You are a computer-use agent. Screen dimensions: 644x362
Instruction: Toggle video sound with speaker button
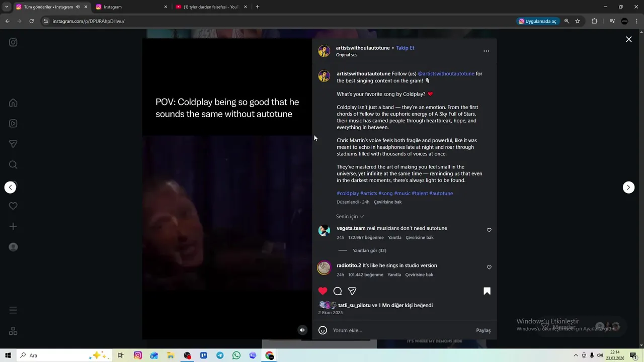coord(302,330)
